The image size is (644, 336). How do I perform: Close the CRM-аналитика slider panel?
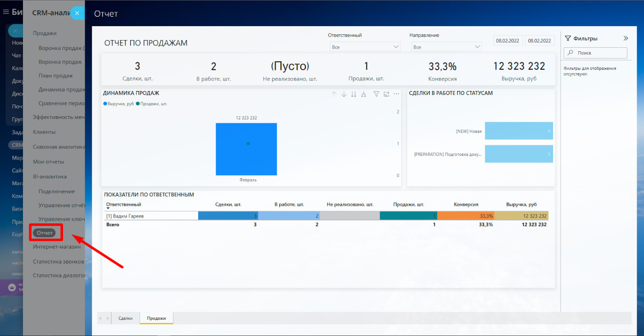[77, 14]
